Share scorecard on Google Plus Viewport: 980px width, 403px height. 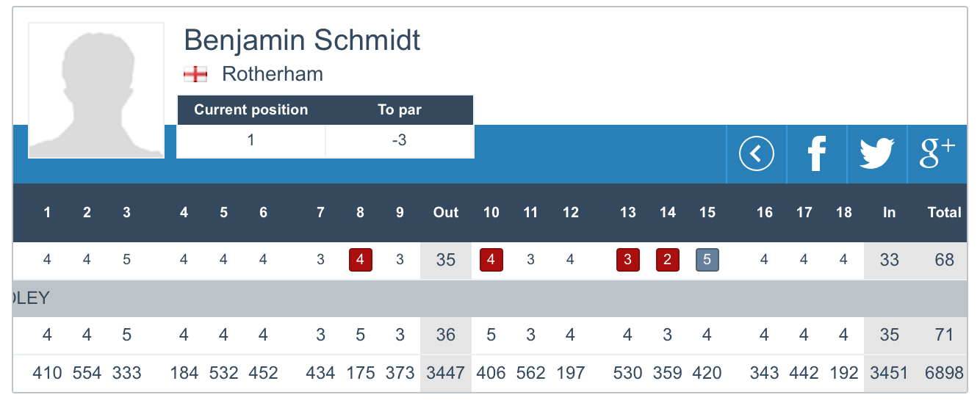tap(937, 154)
